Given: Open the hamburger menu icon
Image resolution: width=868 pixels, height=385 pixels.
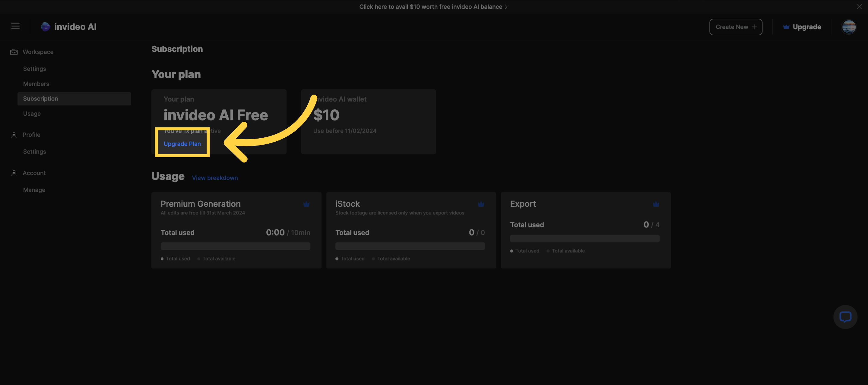Looking at the screenshot, I should (15, 26).
